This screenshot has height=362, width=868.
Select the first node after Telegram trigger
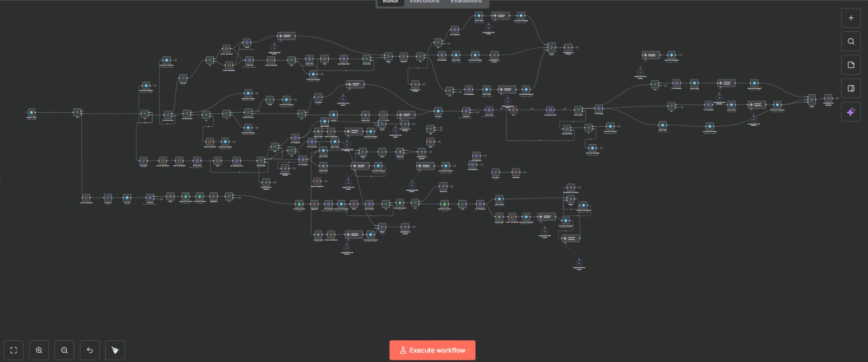[78, 113]
